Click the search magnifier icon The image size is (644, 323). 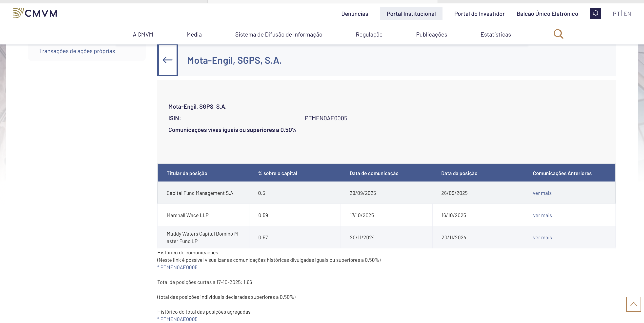558,34
